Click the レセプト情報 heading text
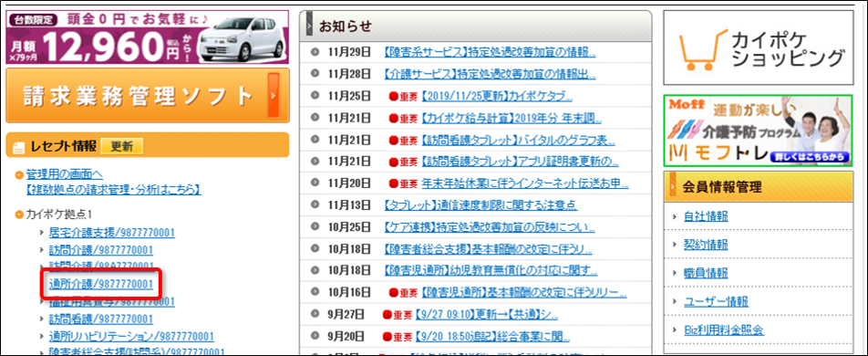The height and width of the screenshot is (356, 868). pos(63,146)
